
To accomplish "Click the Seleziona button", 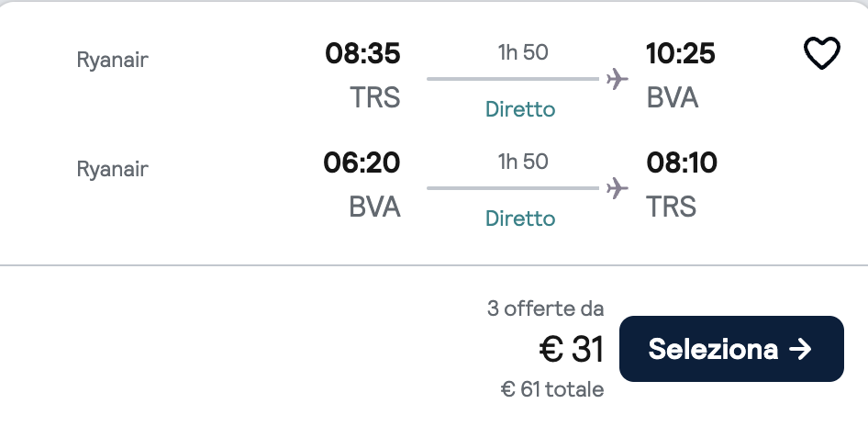I will pos(731,349).
